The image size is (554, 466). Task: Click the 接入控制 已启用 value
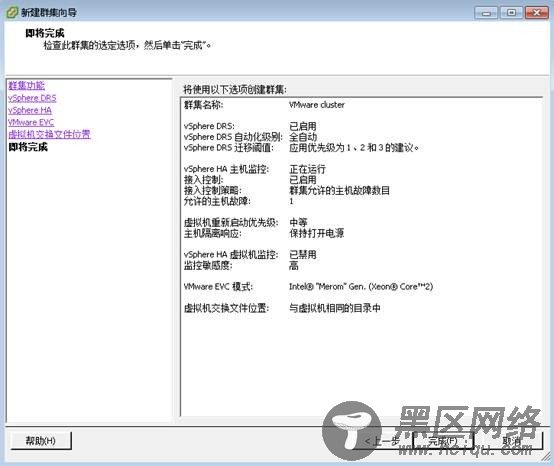point(303,179)
